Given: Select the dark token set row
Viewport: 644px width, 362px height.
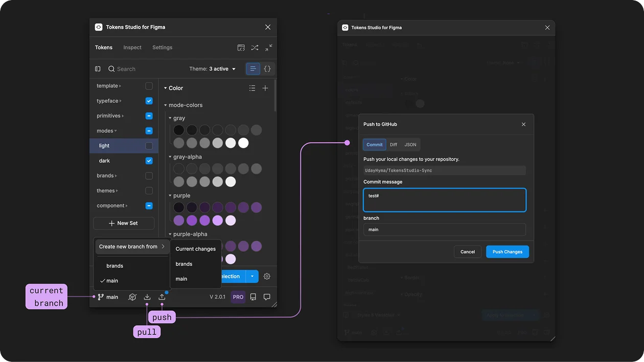Looking at the screenshot, I should 124,161.
